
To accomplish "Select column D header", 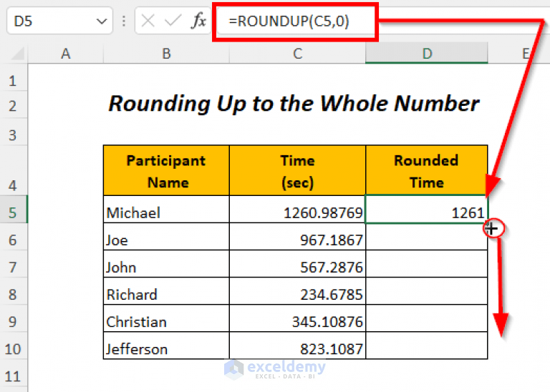I will coord(427,54).
